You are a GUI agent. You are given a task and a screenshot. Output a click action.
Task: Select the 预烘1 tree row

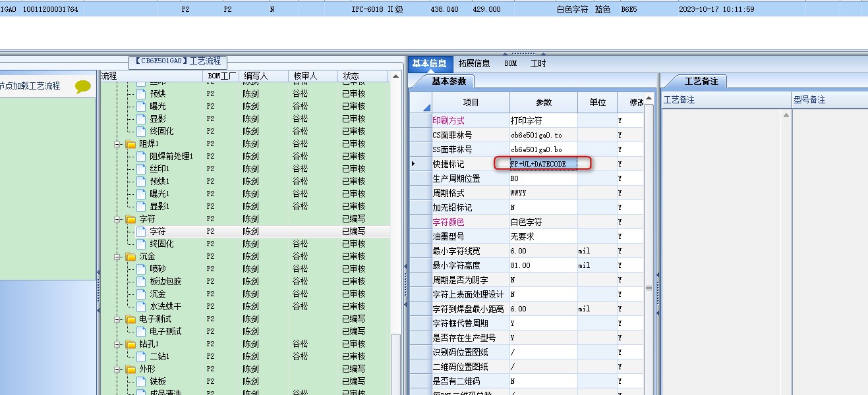(x=245, y=181)
